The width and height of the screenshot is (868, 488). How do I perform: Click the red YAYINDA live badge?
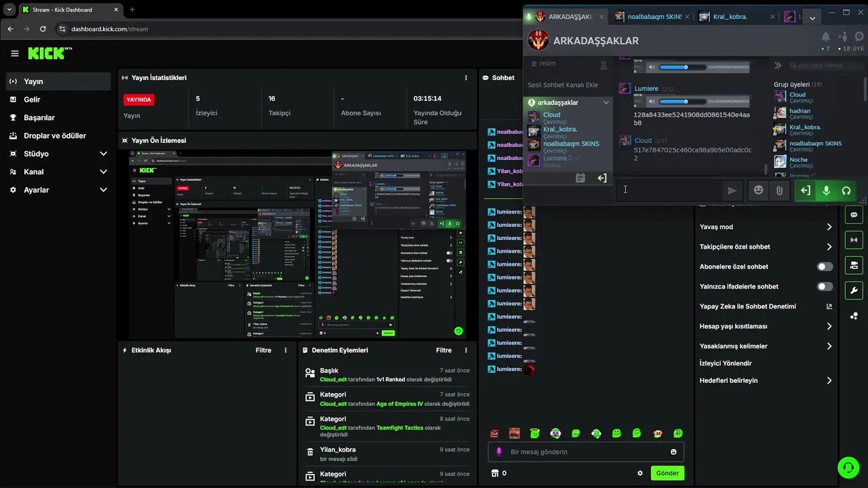point(139,100)
